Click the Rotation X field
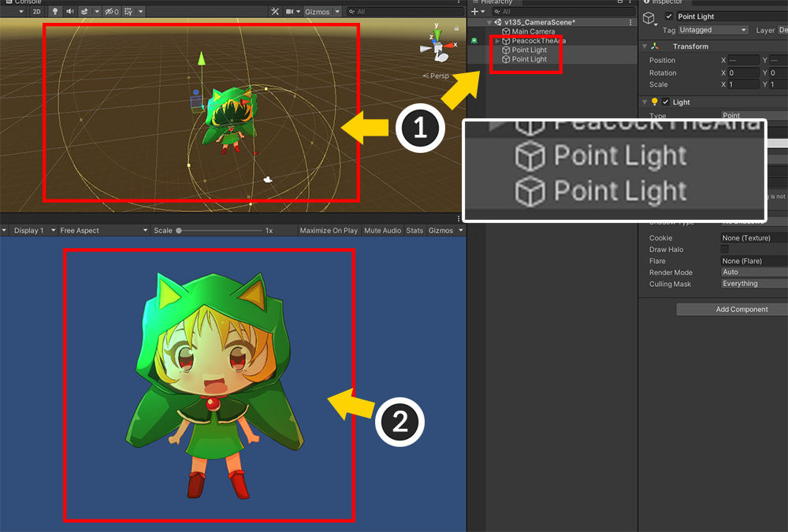The width and height of the screenshot is (788, 532). click(744, 73)
